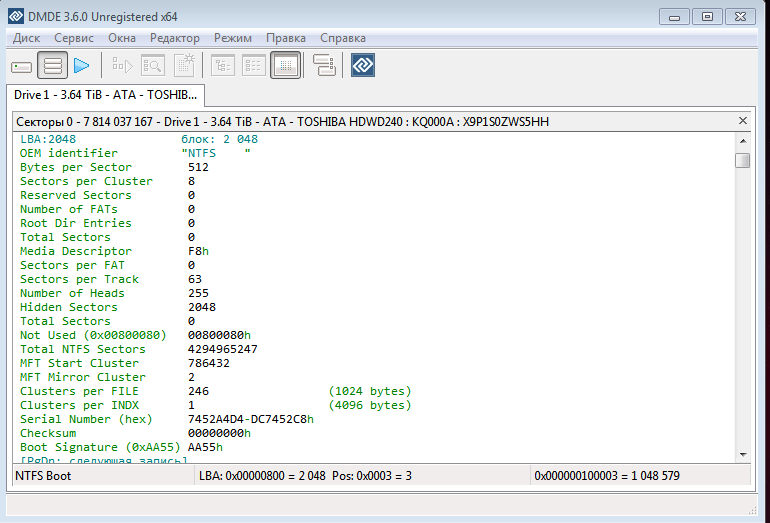Open the Справка menu
This screenshot has height=523, width=770.
343,38
